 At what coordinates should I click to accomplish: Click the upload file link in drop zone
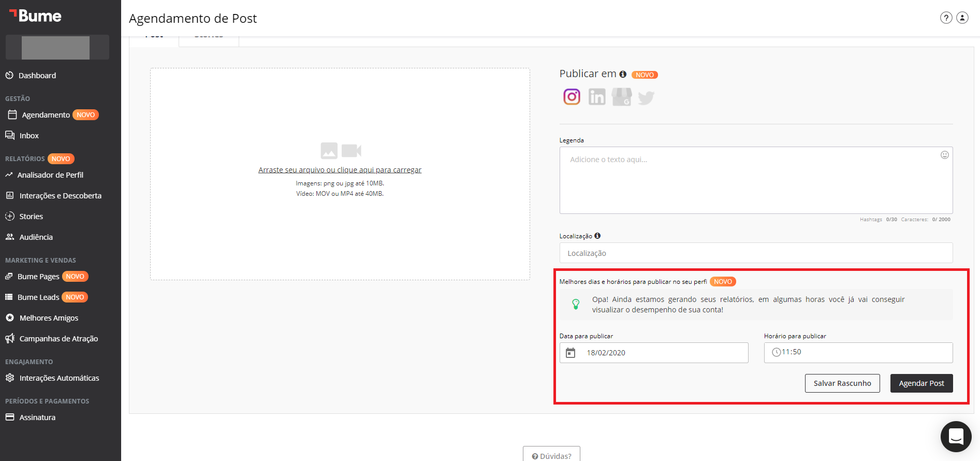coord(340,170)
